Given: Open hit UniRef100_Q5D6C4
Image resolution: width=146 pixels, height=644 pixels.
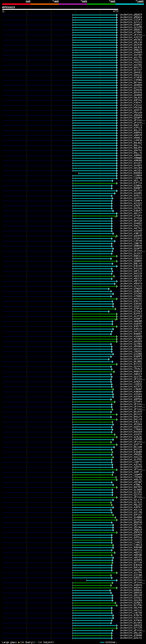Looking at the screenshot, I should point(131,17).
